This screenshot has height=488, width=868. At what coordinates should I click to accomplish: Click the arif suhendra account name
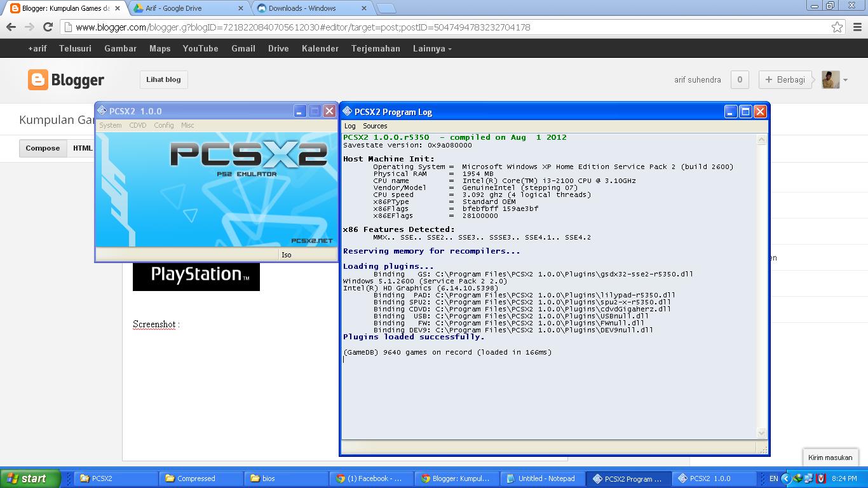(698, 80)
